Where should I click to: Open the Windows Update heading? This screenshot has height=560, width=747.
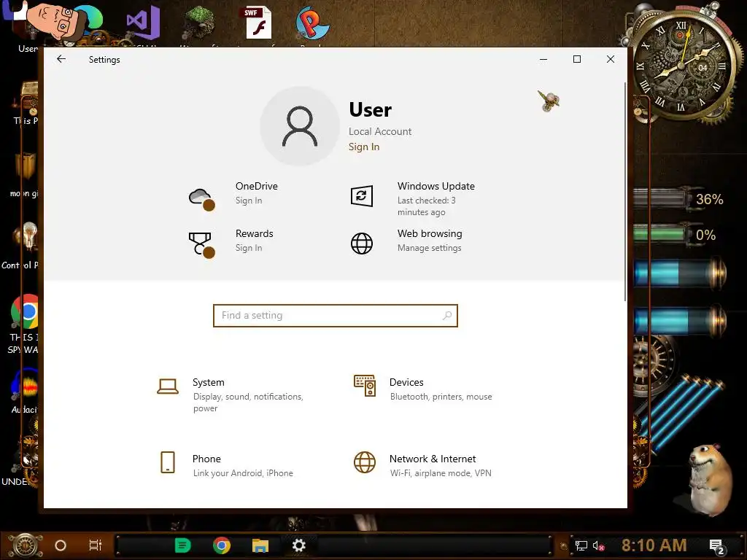pos(436,186)
